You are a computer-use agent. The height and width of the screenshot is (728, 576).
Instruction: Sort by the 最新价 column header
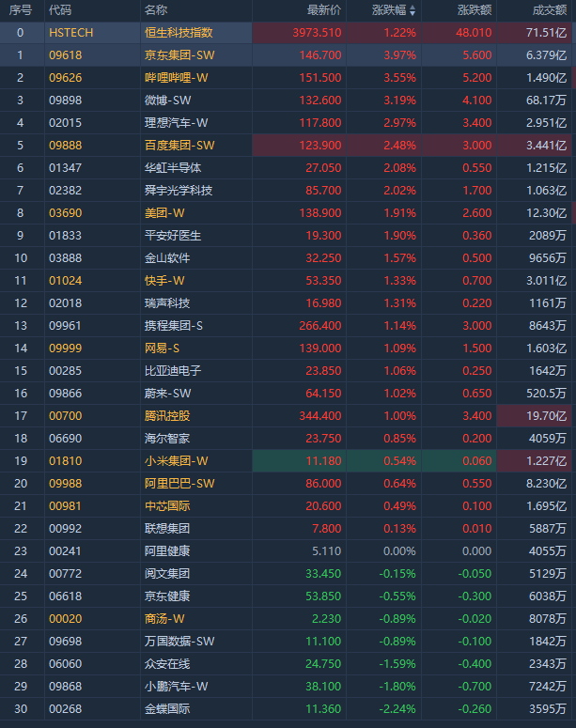point(324,9)
